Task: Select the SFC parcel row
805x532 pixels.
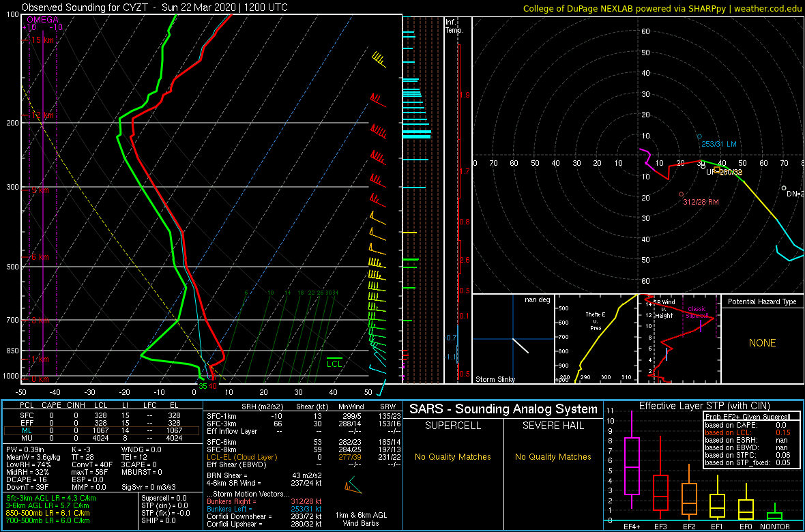Action: coord(101,415)
